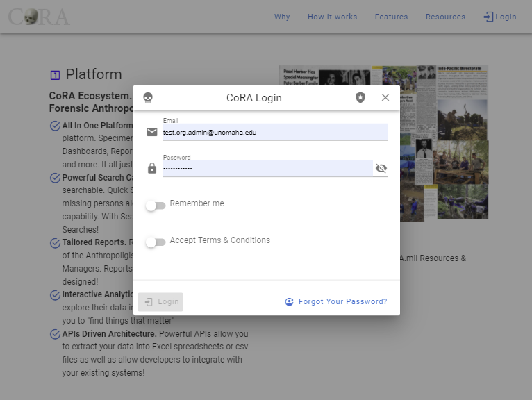Image resolution: width=532 pixels, height=400 pixels.
Task: Open the Why nav item
Action: pyautogui.click(x=282, y=17)
